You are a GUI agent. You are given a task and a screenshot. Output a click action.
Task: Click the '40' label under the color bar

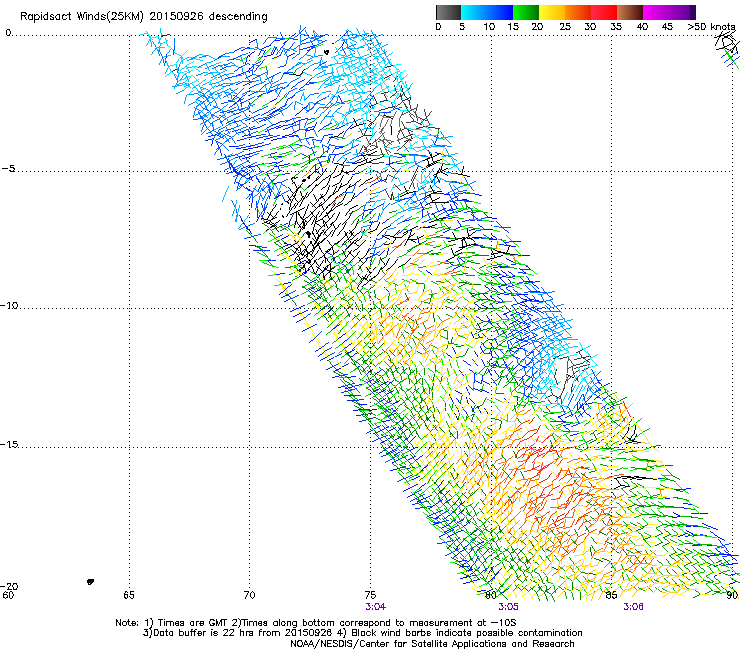click(642, 27)
